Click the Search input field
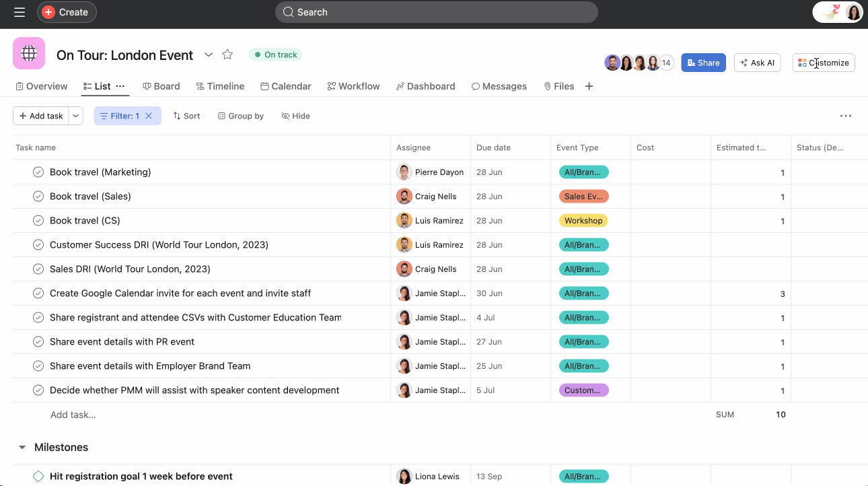 tap(436, 12)
